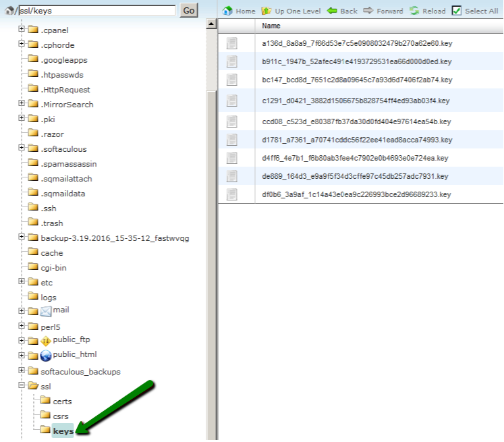Click the mail folder envelope icon
Viewport: 504px width, 442px height.
[x=46, y=311]
